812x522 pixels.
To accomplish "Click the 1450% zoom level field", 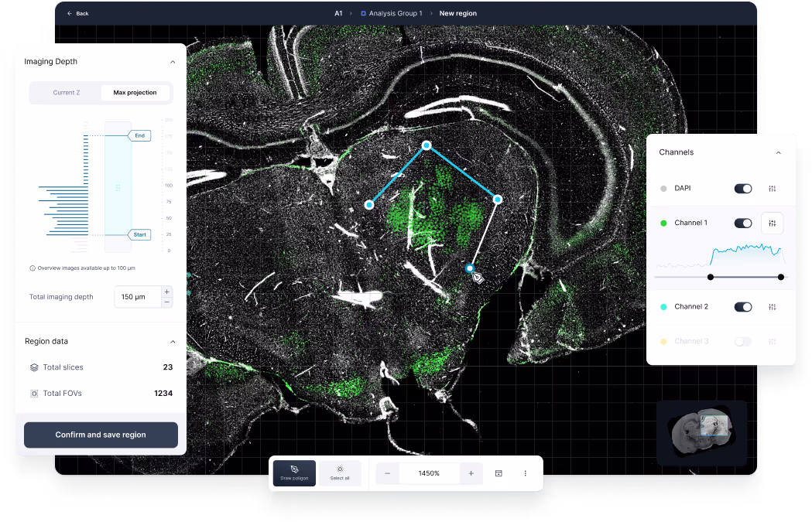I will (x=429, y=473).
